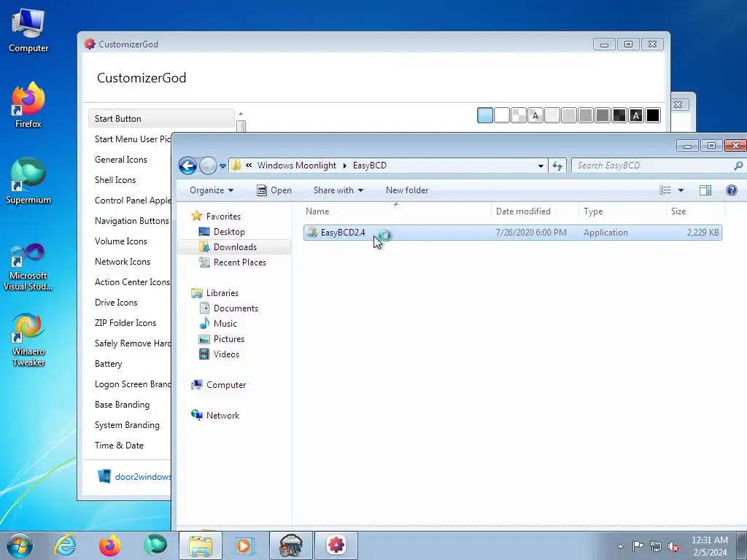747x560 pixels.
Task: Open Desktop under Favorites
Action: 228,232
